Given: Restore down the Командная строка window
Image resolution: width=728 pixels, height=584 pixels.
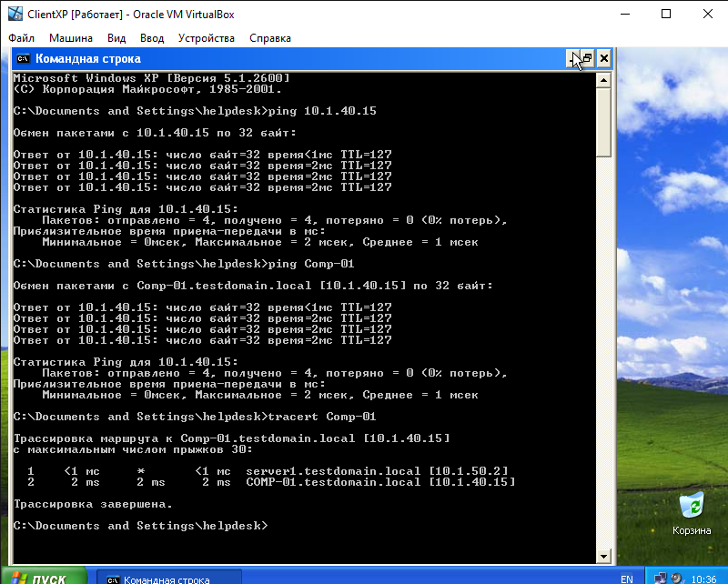Looking at the screenshot, I should (x=587, y=59).
